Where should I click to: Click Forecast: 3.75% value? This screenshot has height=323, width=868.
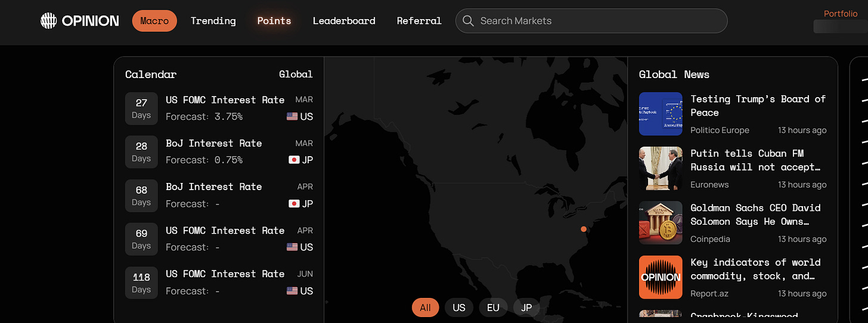pyautogui.click(x=204, y=117)
